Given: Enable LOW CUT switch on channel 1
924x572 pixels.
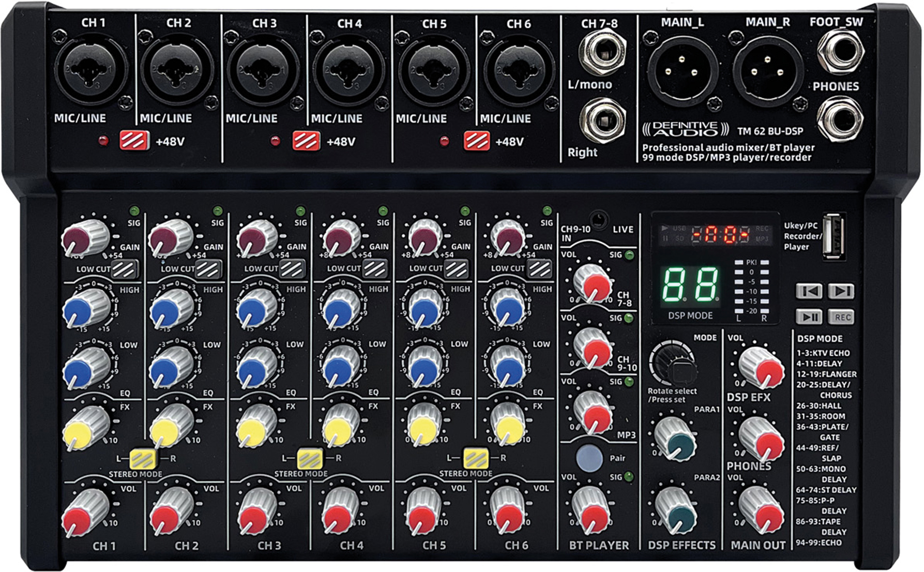Looking at the screenshot, I should click(x=125, y=269).
